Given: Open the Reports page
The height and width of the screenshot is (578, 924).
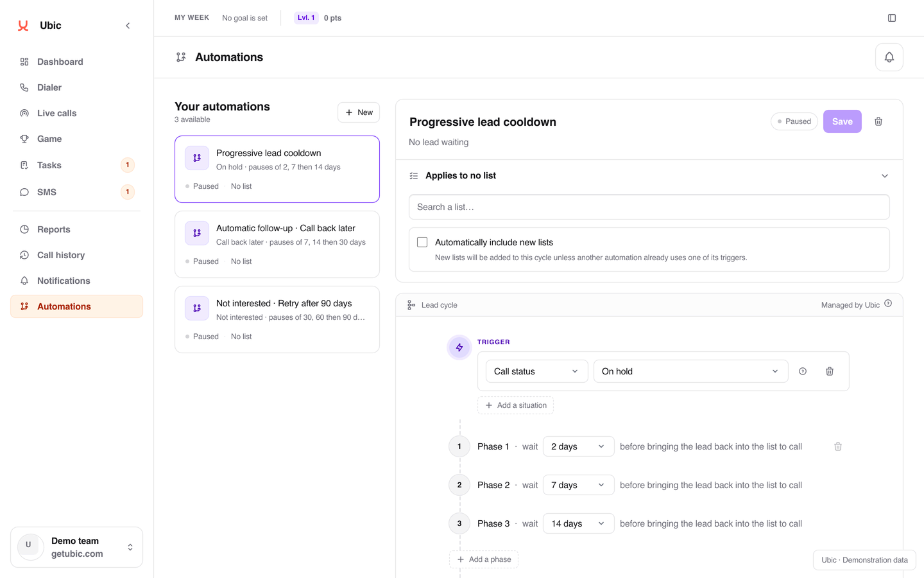Looking at the screenshot, I should point(76,229).
